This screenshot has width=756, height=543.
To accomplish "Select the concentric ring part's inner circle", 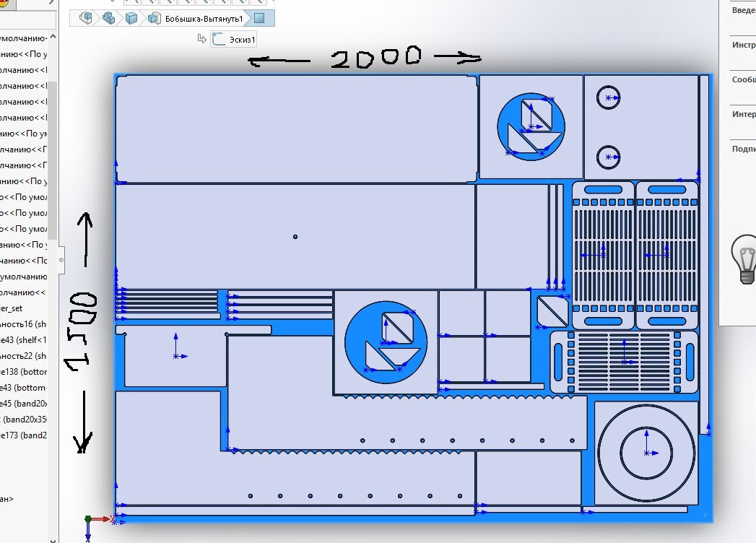I will coord(646,453).
